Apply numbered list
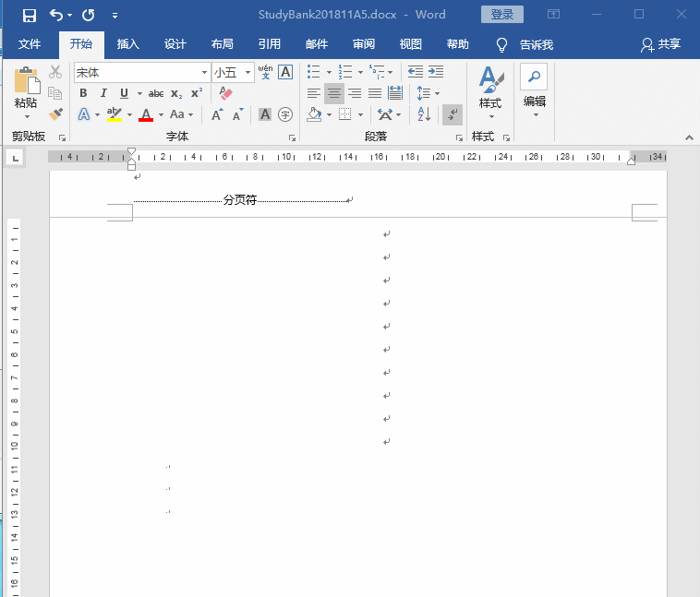 click(x=345, y=72)
